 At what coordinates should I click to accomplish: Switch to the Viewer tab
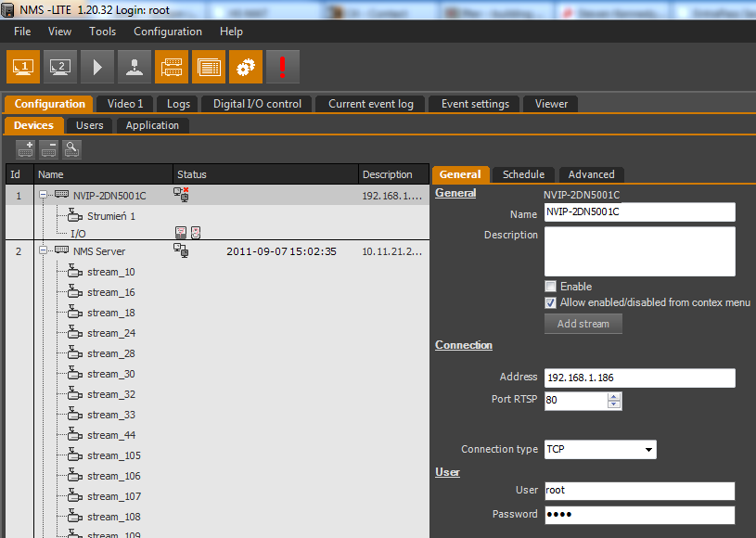point(551,104)
